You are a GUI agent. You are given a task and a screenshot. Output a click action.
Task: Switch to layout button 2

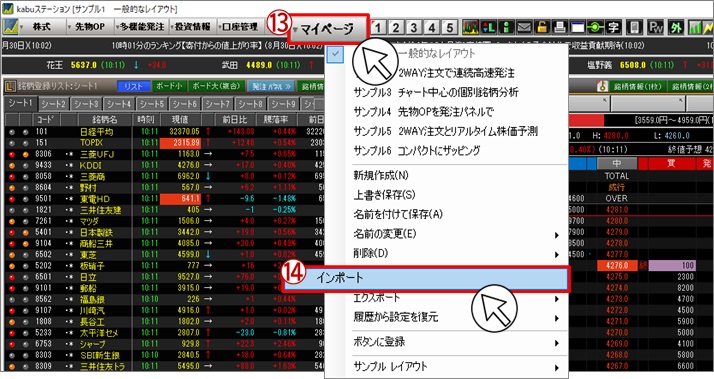pos(396,27)
